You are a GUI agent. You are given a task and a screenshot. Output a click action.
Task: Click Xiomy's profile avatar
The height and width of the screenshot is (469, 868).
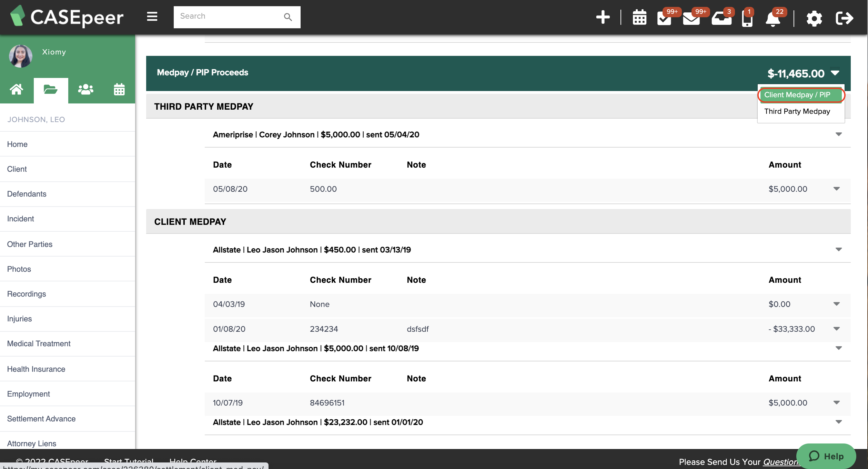pos(20,56)
